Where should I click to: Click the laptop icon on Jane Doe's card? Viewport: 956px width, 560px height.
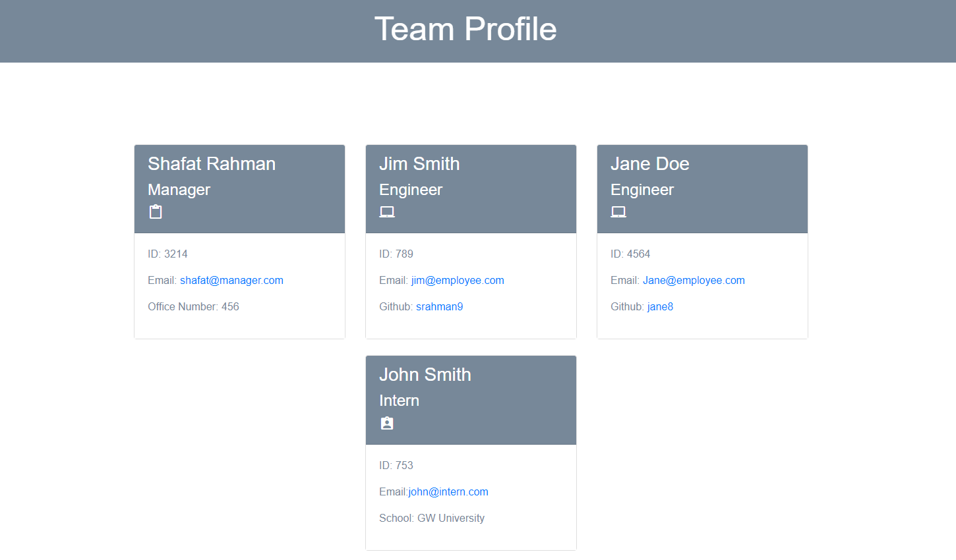pyautogui.click(x=618, y=211)
